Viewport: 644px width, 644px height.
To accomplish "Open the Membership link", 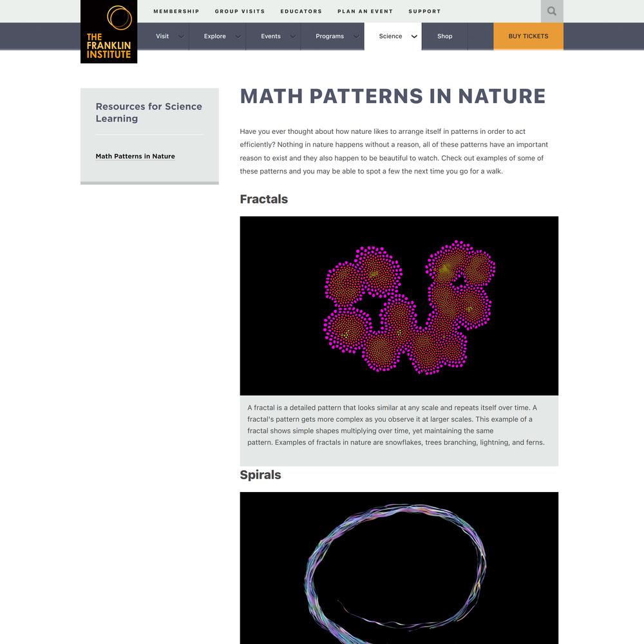I will coord(176,12).
